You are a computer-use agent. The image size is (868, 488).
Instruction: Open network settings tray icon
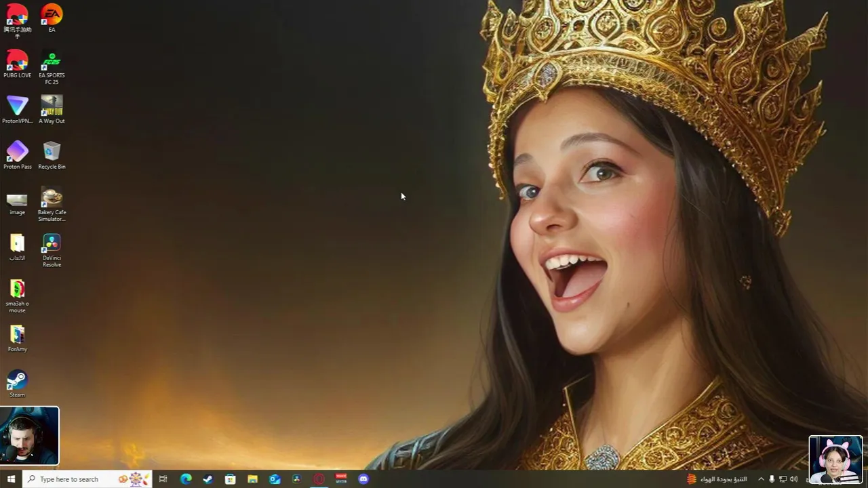[x=783, y=479]
